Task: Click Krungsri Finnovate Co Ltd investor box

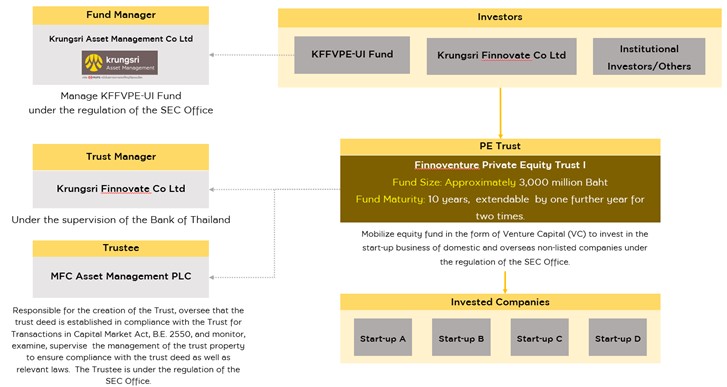Action: click(501, 56)
